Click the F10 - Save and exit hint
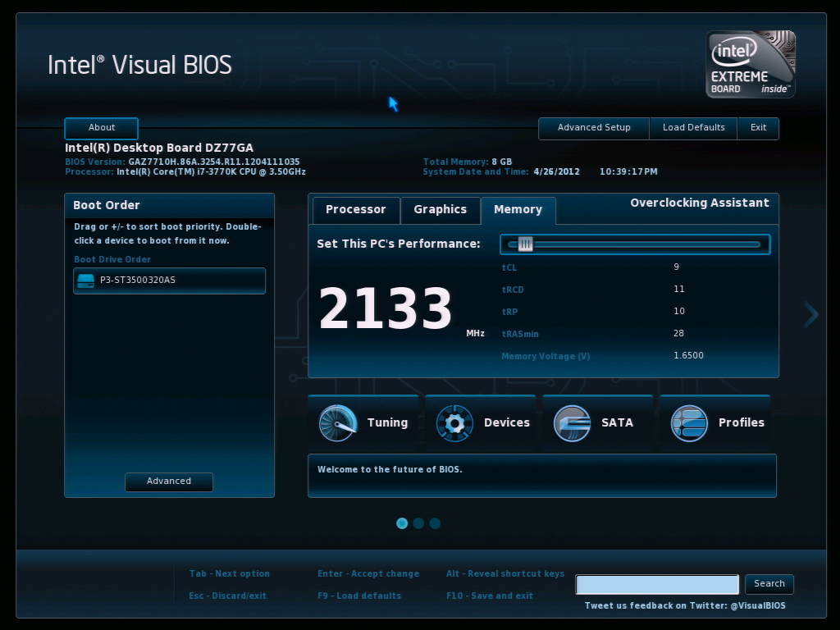 click(x=490, y=596)
